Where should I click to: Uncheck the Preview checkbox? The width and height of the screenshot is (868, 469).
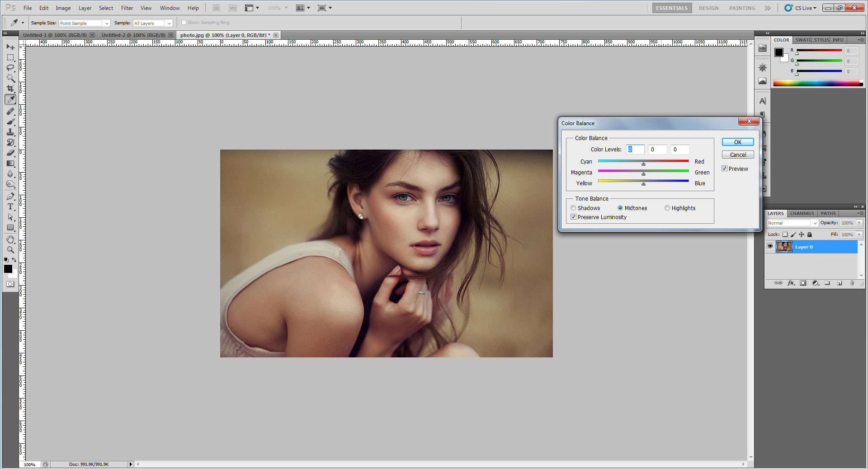[725, 169]
